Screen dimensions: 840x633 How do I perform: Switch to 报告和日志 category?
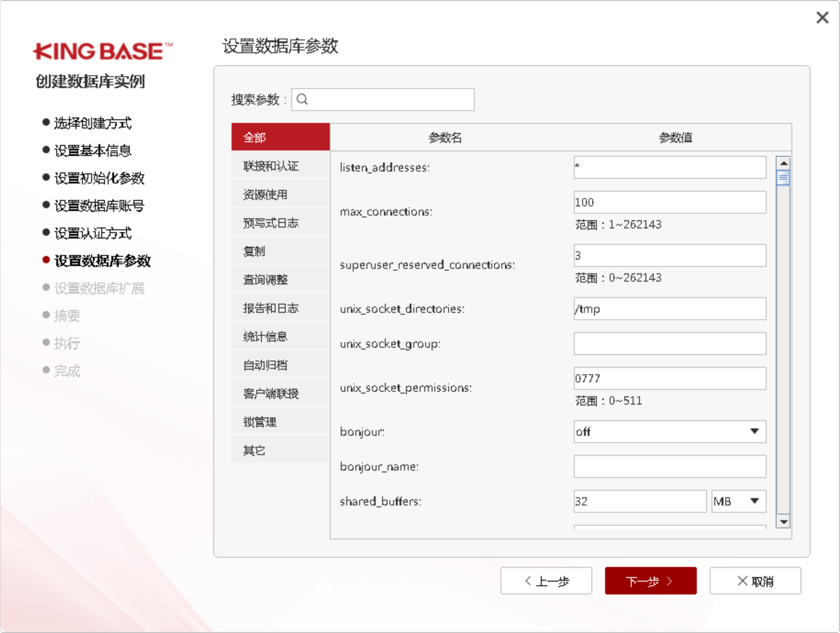tap(280, 308)
